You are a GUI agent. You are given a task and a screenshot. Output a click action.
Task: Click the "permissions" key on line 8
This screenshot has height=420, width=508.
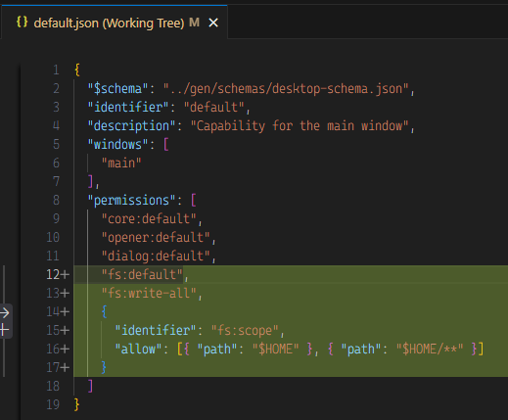click(131, 201)
